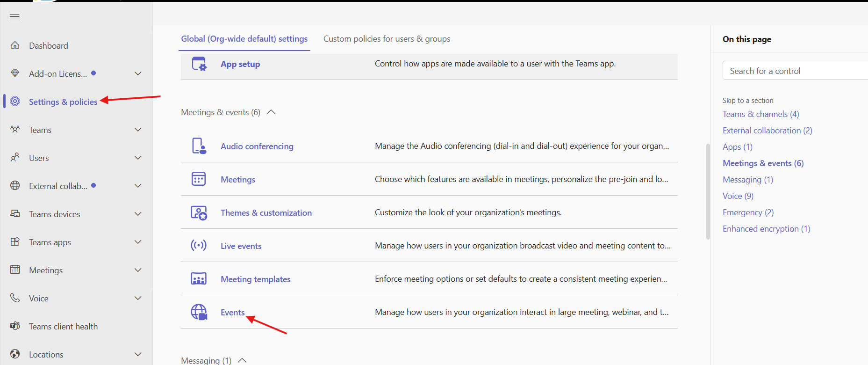Expand the Teams devices chevron

pyautogui.click(x=138, y=214)
